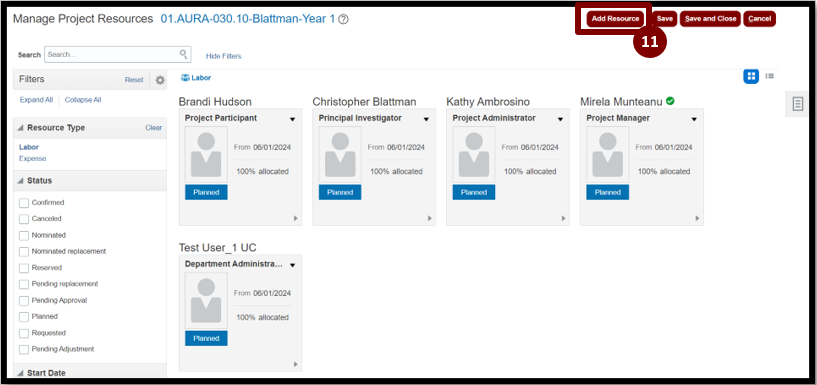Viewport: 817px width, 385px height.
Task: Expand Brandi Hudson card details arrow
Action: pos(295,218)
